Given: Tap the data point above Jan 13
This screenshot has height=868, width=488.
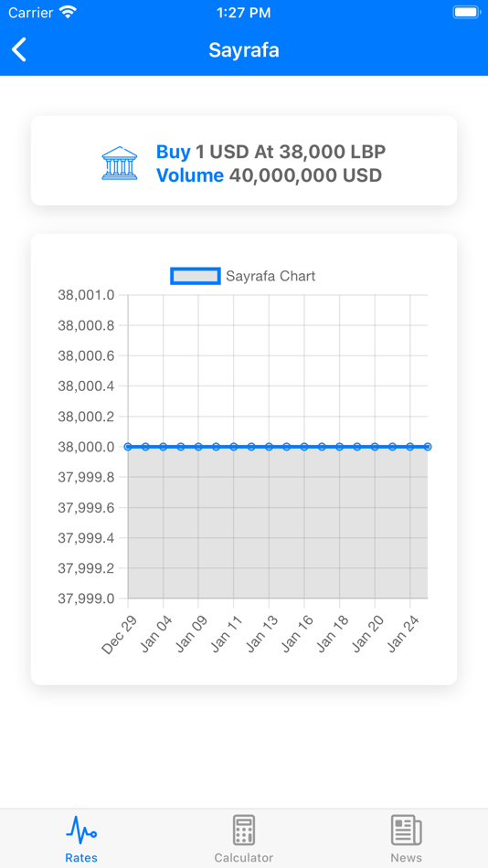Looking at the screenshot, I should coord(269,446).
